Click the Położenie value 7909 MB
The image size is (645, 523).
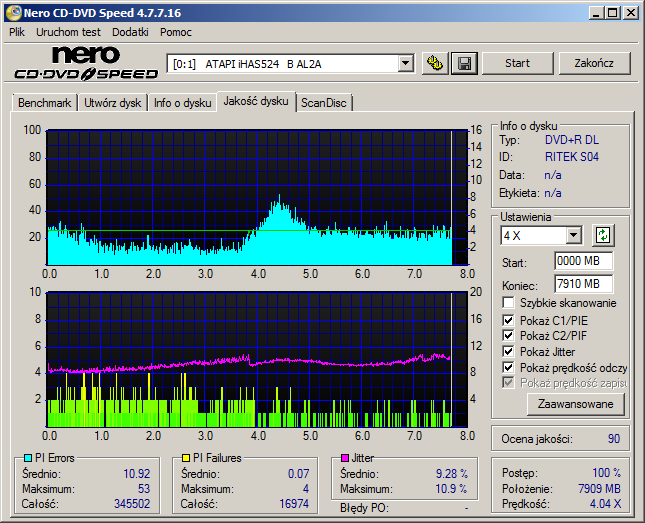[599, 488]
